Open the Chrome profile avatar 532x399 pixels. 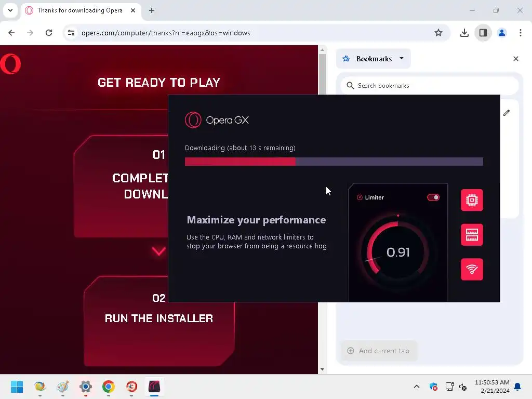click(502, 33)
